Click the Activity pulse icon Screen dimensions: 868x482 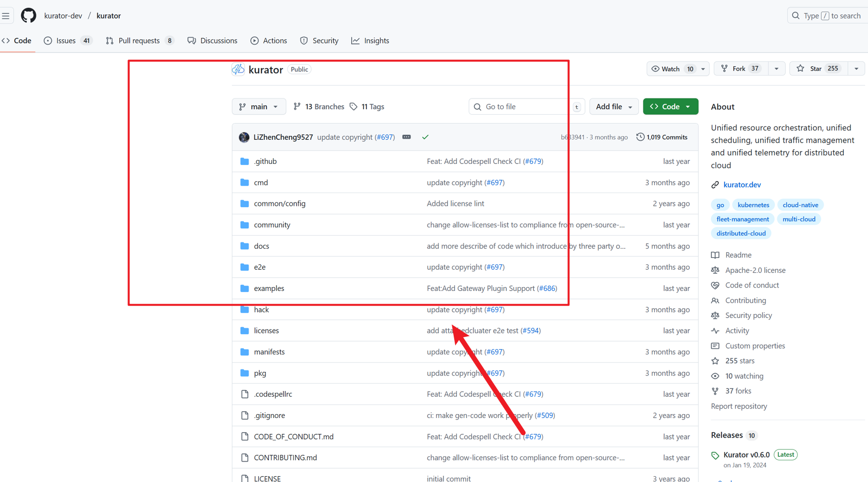715,331
